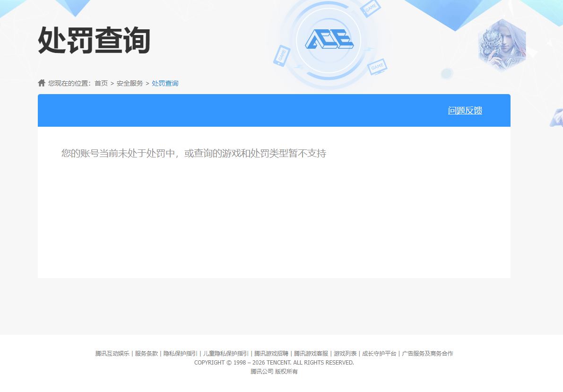Open the 游戏列表 game list

[343, 353]
